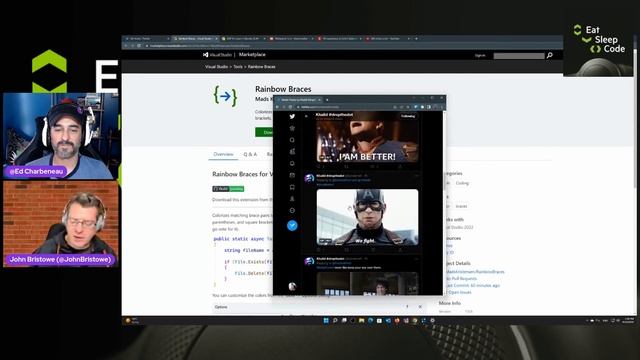Viewport: 640px width, 360px height.
Task: Click Khalid's avatar on the 'We fight' tweet
Action: point(309,178)
